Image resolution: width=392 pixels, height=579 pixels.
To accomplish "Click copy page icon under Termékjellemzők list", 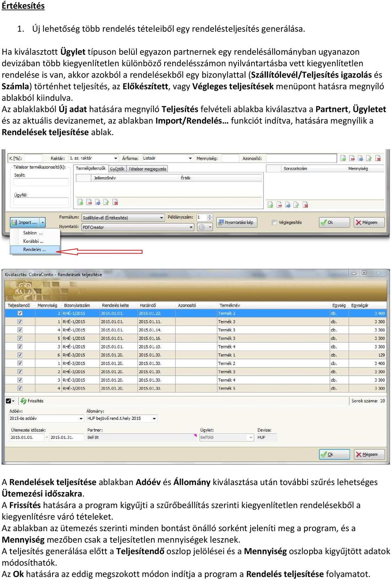I will pos(107,202).
